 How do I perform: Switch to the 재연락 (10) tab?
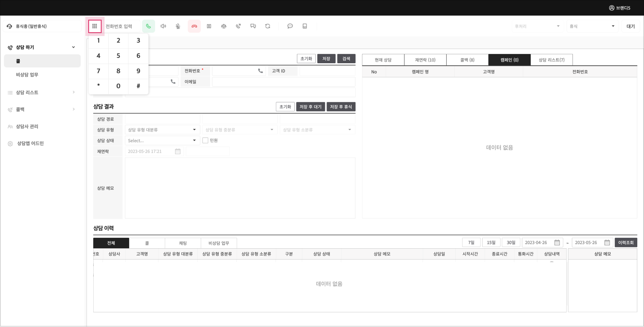(x=425, y=60)
